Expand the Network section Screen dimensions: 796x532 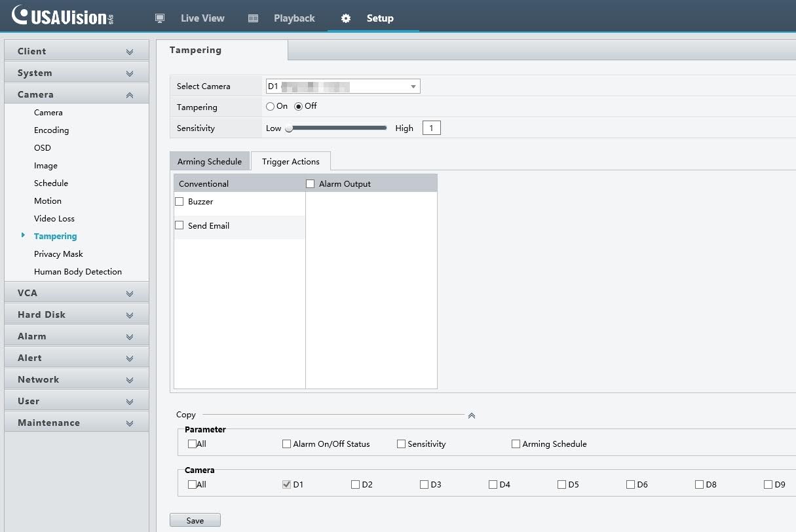(x=77, y=379)
